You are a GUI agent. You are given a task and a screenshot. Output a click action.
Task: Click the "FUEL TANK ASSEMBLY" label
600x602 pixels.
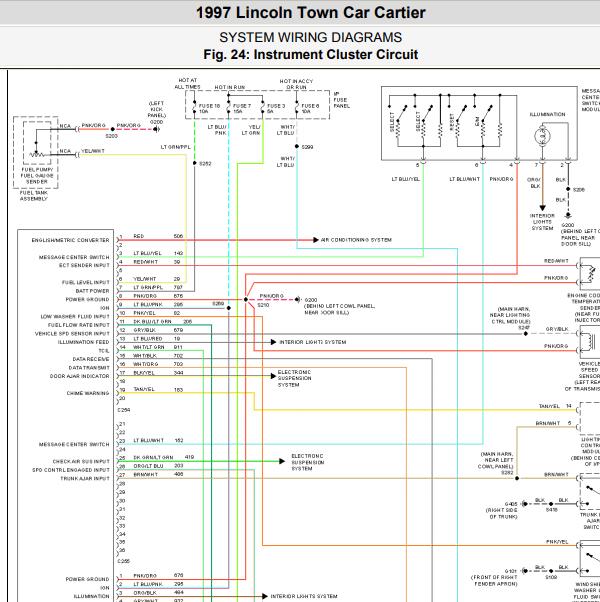coord(34,196)
